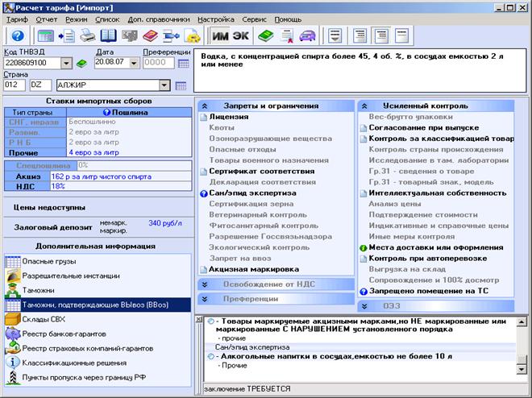The height and width of the screenshot is (398, 532).
Task: Open Классификационные решения item
Action: pyautogui.click(x=98, y=363)
